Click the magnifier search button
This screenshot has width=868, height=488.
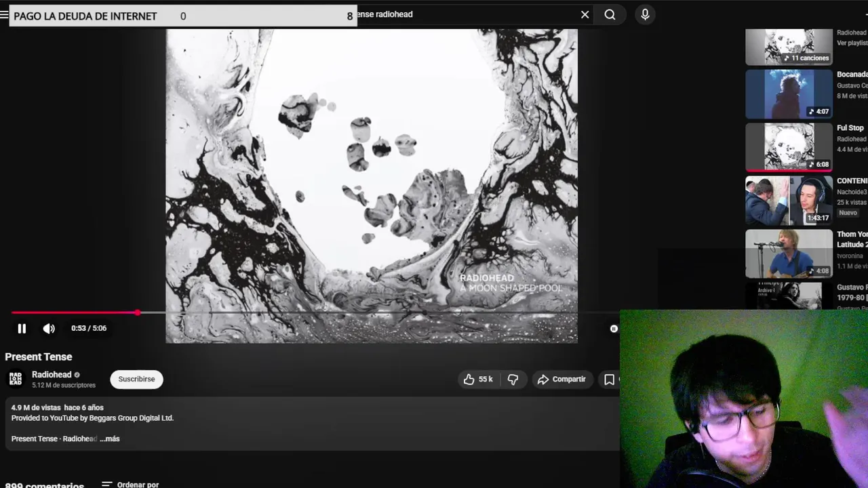[x=610, y=14]
